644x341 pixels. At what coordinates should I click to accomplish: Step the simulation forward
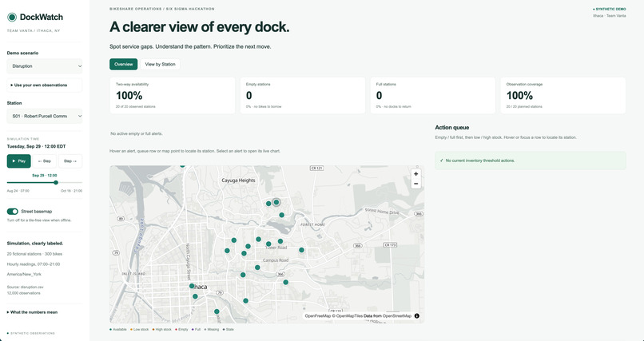(70, 161)
